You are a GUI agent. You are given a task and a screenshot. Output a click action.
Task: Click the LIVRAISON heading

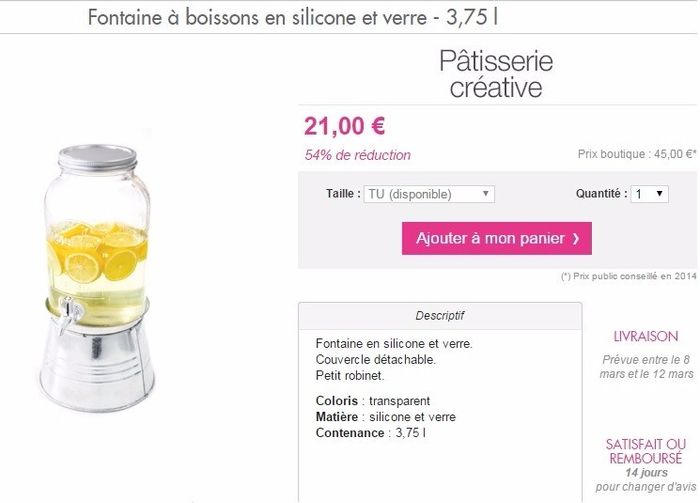click(645, 337)
